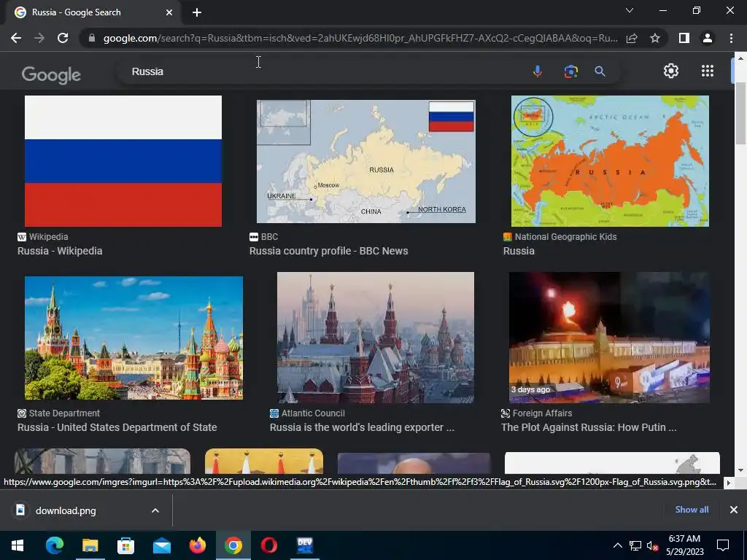View site information via padlock icon
This screenshot has height=560, width=747.
(92, 38)
